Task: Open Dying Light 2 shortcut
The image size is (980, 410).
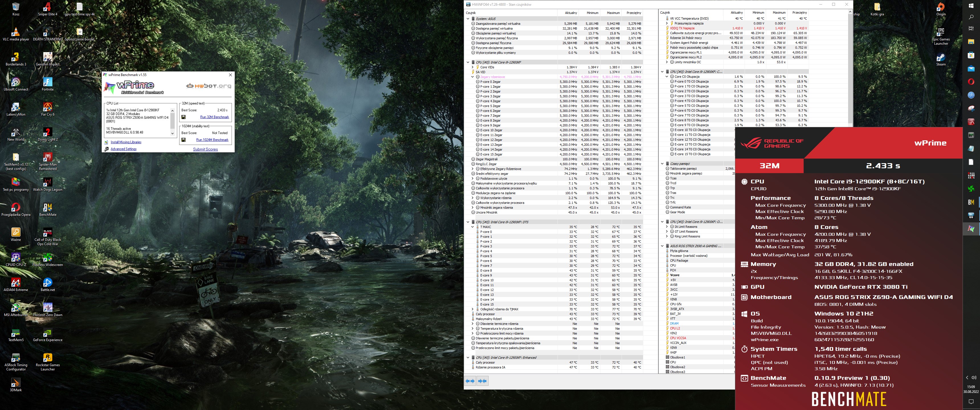Action: pos(48,135)
